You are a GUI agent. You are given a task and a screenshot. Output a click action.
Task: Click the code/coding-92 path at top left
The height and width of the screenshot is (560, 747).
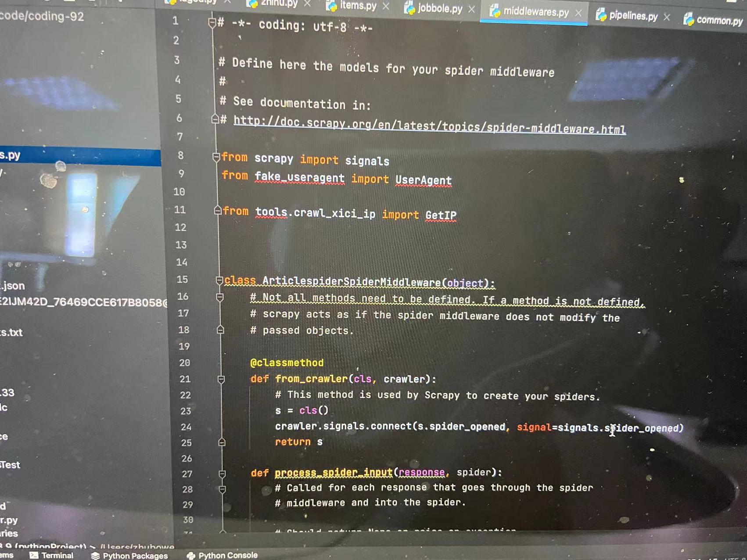pos(42,16)
